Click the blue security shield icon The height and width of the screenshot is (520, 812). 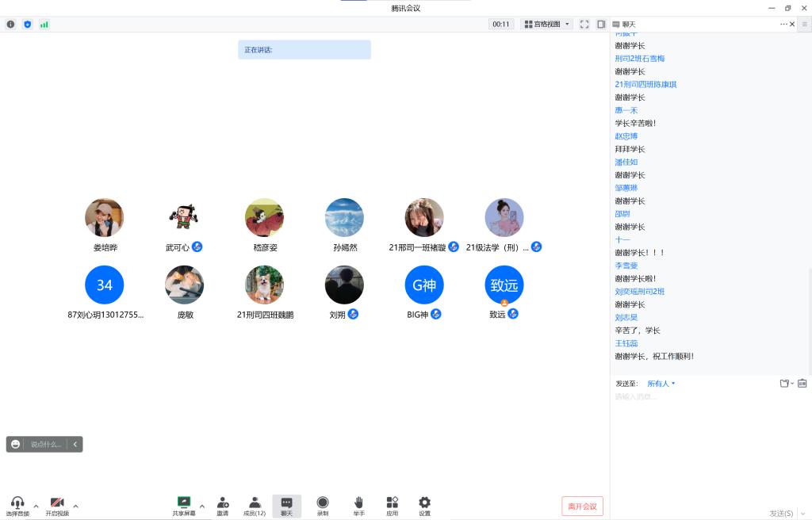pos(28,25)
